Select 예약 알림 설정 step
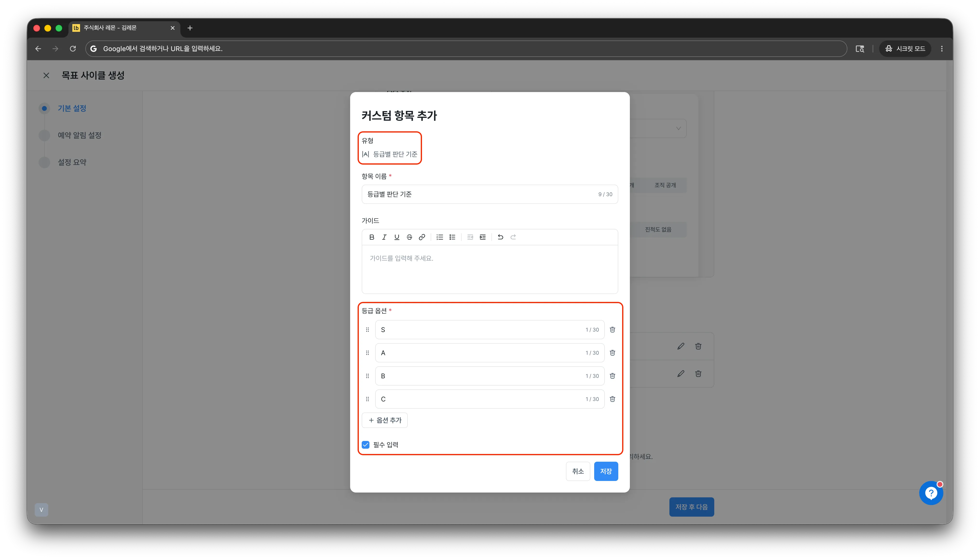The image size is (980, 560). click(x=80, y=135)
